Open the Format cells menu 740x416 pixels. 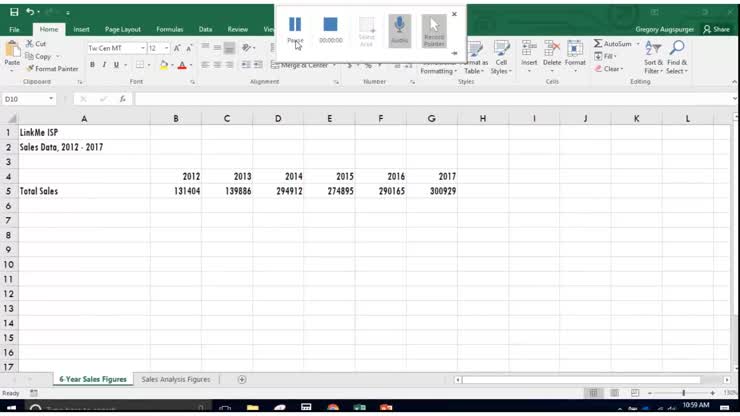coord(575,55)
